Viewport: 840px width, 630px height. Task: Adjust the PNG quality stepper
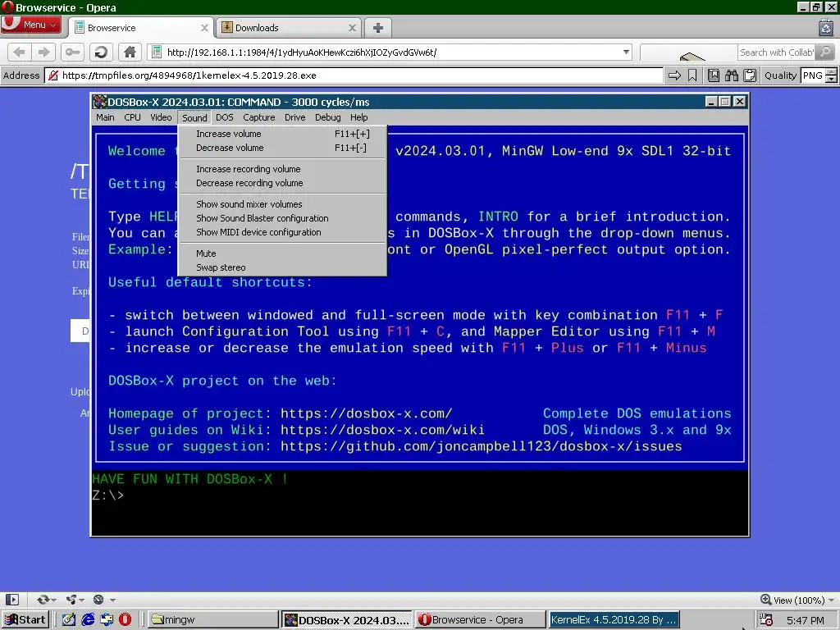click(832, 75)
